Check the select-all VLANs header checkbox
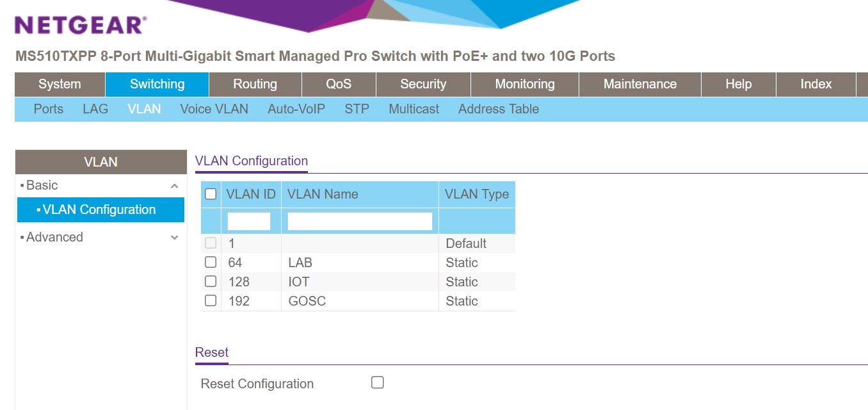Viewport: 868px width, 410px height. tap(211, 194)
